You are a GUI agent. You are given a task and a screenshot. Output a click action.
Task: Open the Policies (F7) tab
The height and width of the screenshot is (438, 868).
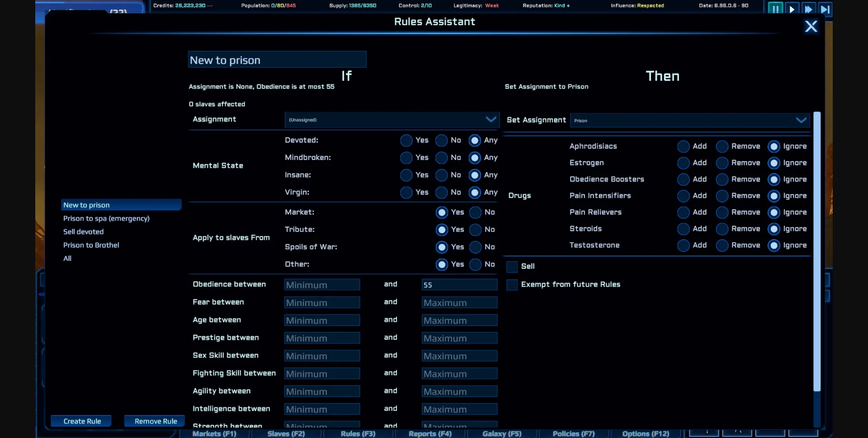(573, 433)
